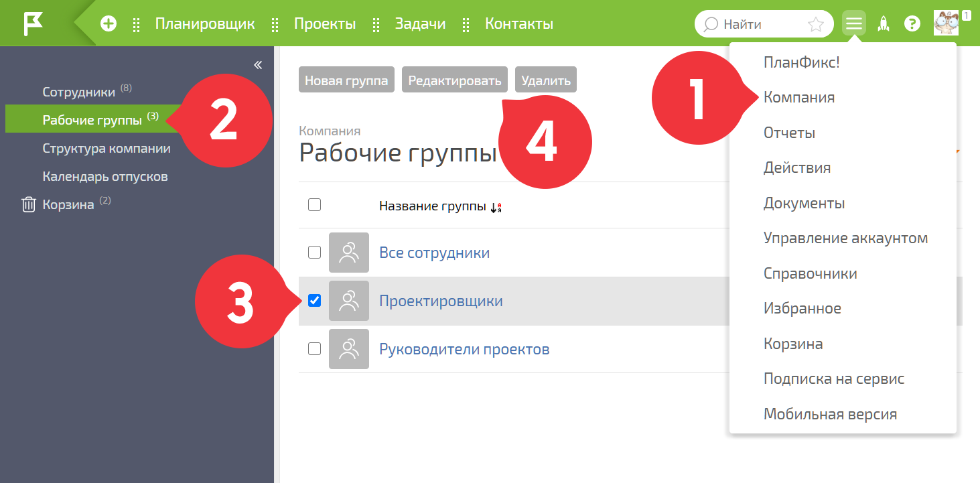Viewport: 980px width, 483px height.
Task: Click group avatar icon for Руководители проектов
Action: pyautogui.click(x=349, y=349)
